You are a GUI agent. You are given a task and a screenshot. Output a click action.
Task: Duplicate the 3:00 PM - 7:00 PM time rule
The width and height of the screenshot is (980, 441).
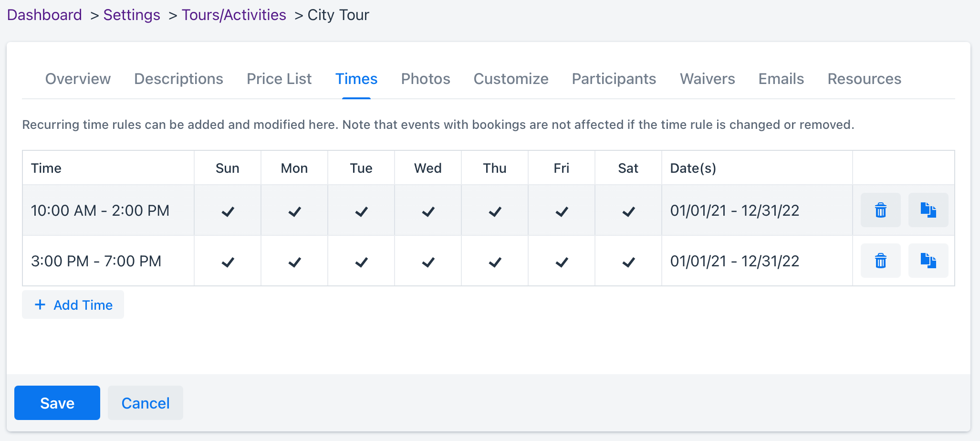tap(928, 261)
